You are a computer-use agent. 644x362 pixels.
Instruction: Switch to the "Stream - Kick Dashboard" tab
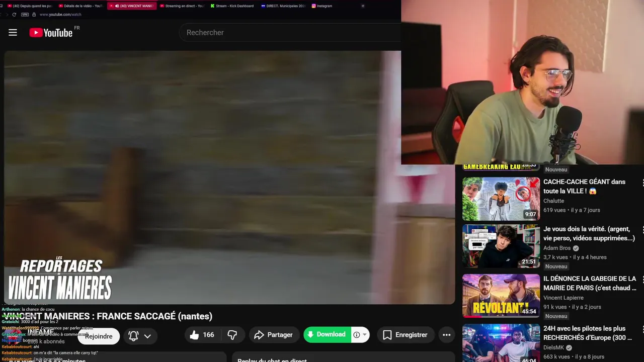pyautogui.click(x=232, y=6)
